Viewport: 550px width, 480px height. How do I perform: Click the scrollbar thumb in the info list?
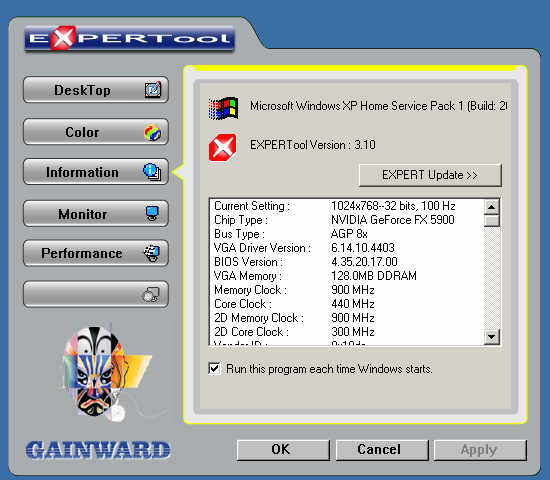pos(491,221)
